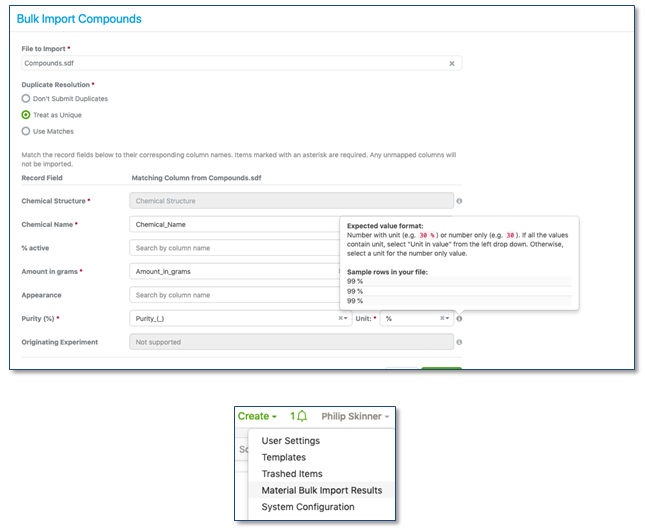Open the Purity column dropdown

347,319
